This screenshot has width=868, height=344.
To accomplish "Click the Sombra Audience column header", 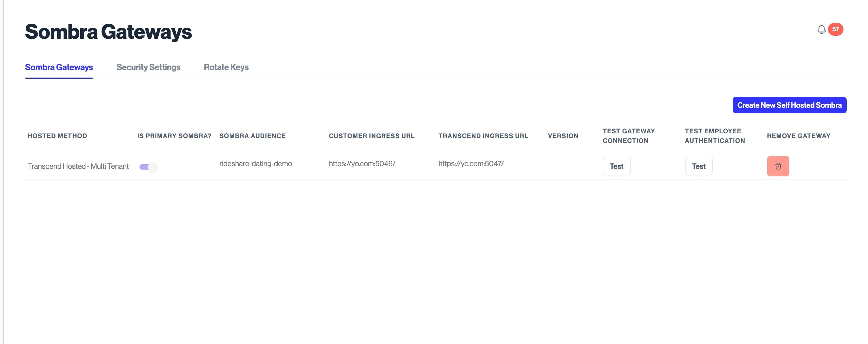I will (x=252, y=136).
